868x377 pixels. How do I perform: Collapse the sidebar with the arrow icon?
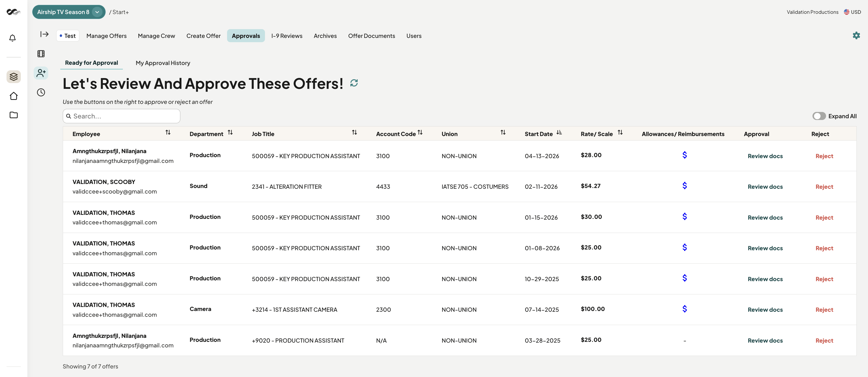(x=44, y=34)
